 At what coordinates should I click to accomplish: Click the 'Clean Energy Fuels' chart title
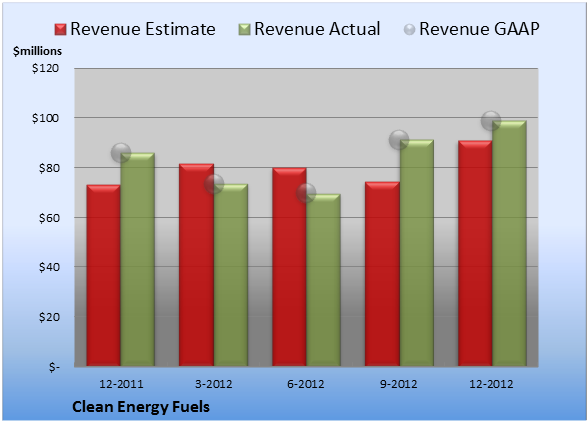click(141, 407)
